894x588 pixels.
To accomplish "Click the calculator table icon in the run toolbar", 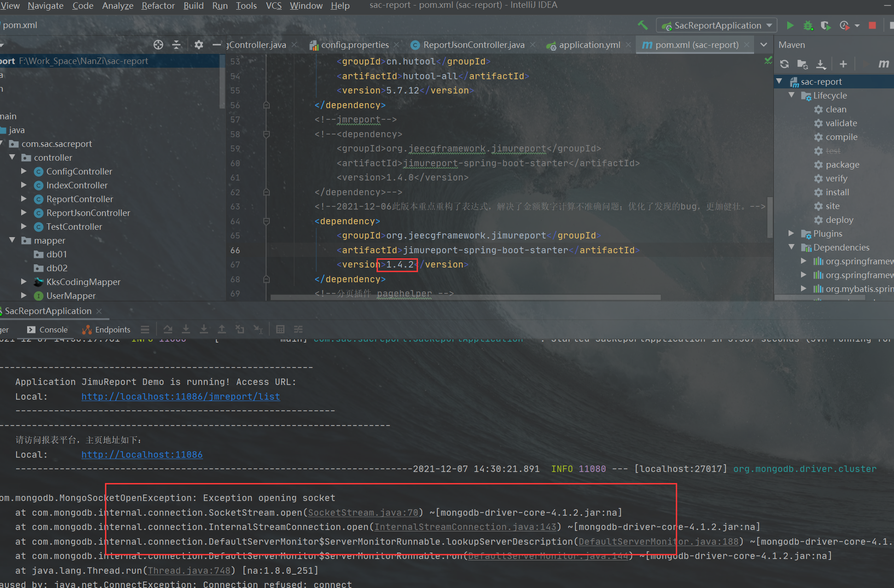I will (x=280, y=329).
